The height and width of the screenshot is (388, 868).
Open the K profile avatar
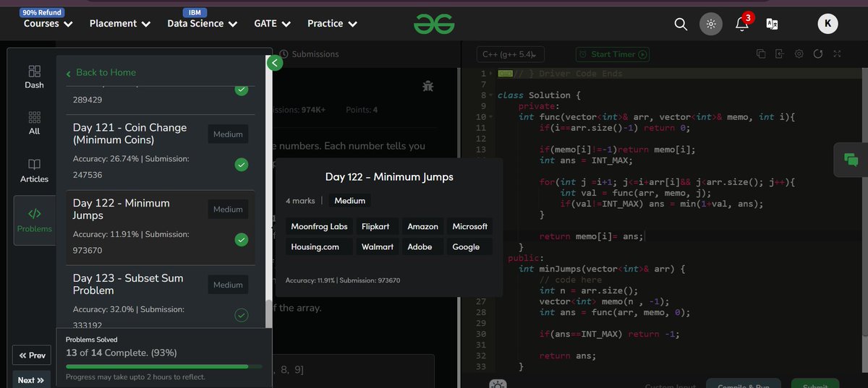tap(828, 24)
